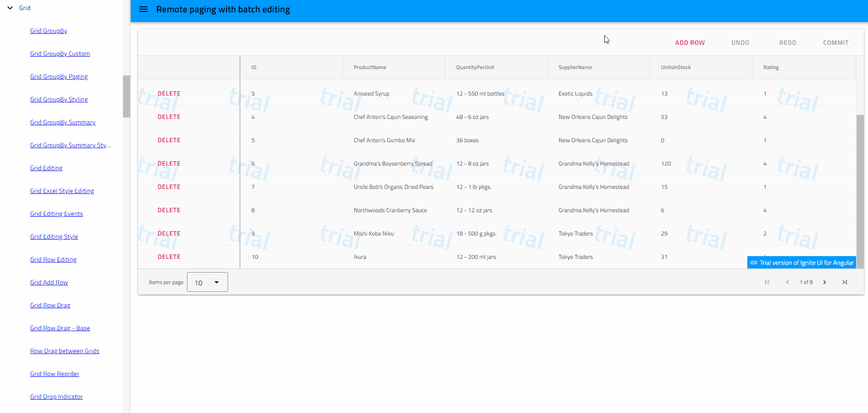Screen dimensions: 868x413
Task: Click the grid's vertical scrollbar
Action: pyautogui.click(x=861, y=192)
